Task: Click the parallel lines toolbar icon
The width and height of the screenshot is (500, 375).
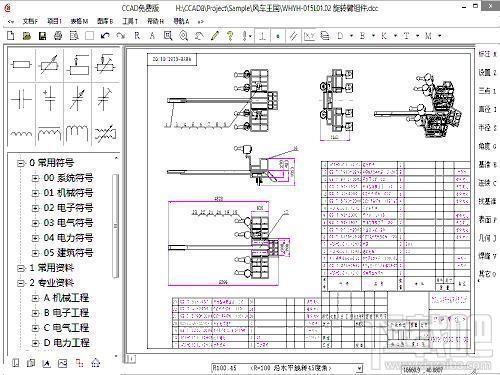Action: (x=293, y=36)
